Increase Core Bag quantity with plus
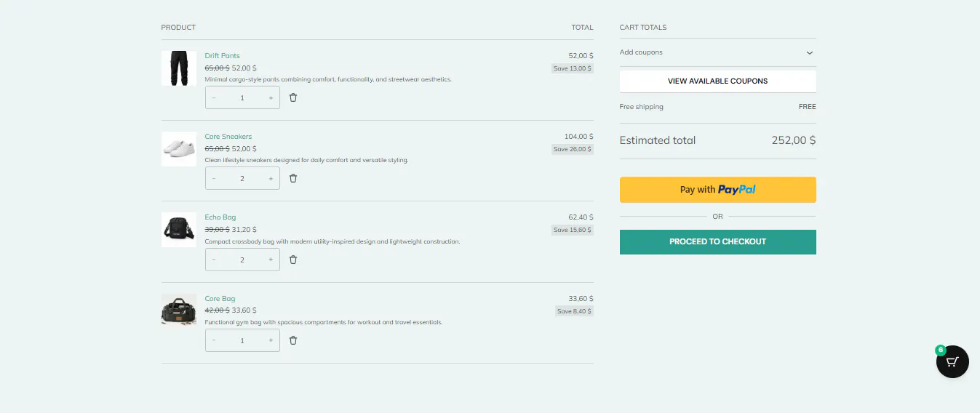The height and width of the screenshot is (413, 980). pyautogui.click(x=271, y=340)
